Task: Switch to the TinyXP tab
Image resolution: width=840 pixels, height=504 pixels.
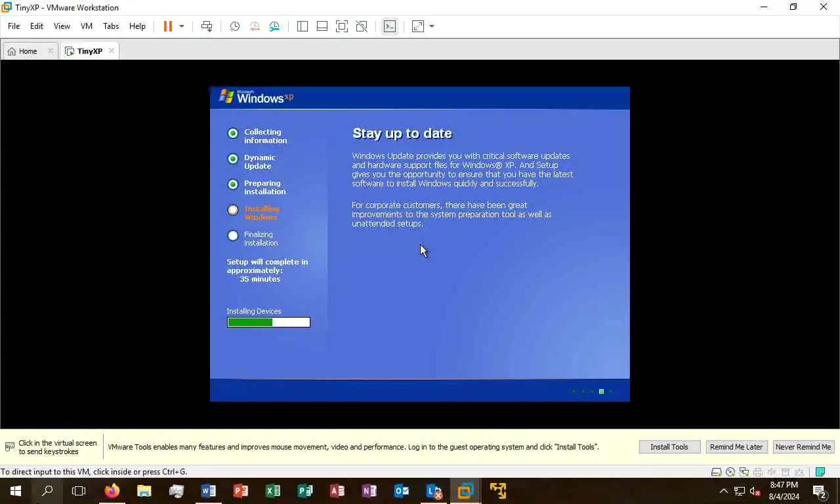Action: coord(89,51)
